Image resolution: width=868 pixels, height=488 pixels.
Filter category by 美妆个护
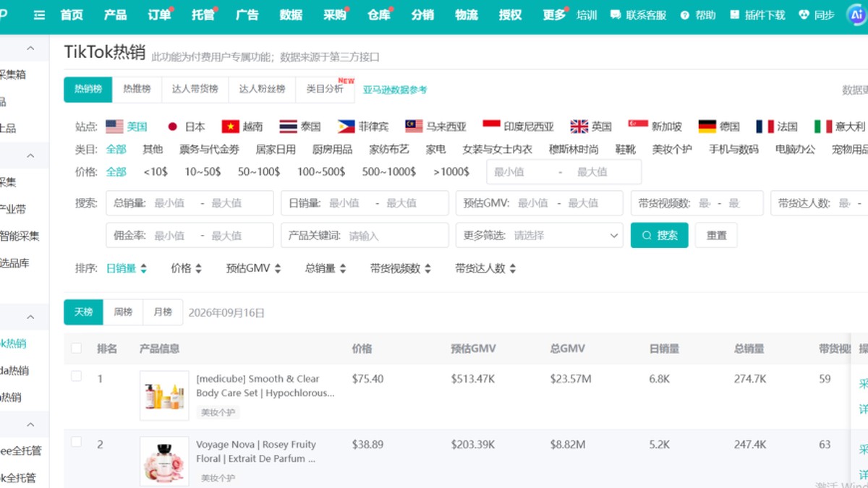(x=672, y=149)
